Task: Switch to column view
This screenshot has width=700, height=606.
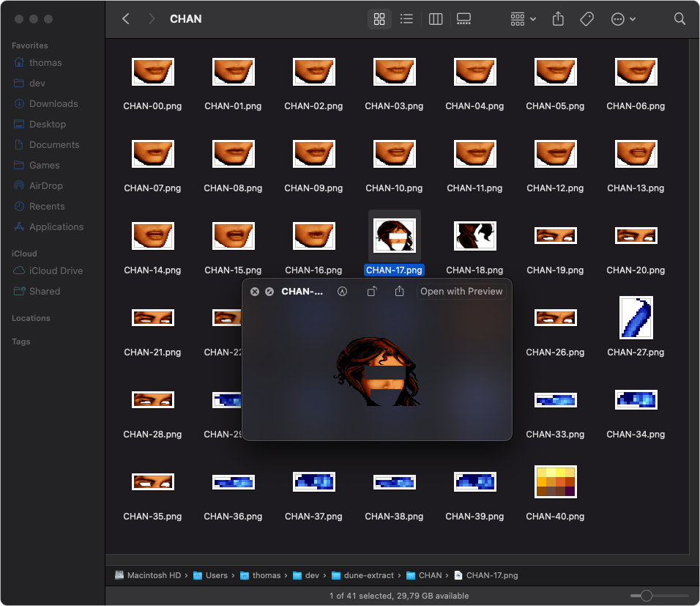Action: 436,19
